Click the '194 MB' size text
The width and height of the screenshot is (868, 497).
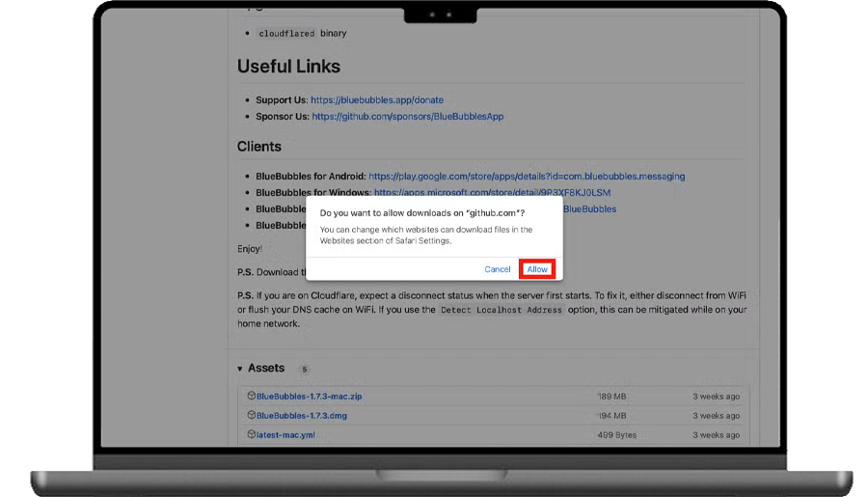tap(612, 416)
